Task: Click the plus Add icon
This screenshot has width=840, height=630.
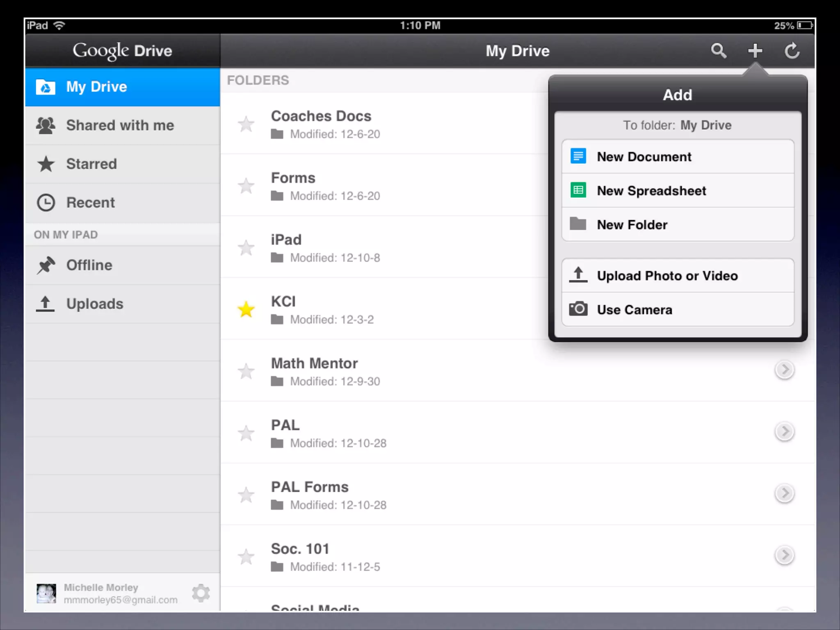Action: (x=755, y=51)
